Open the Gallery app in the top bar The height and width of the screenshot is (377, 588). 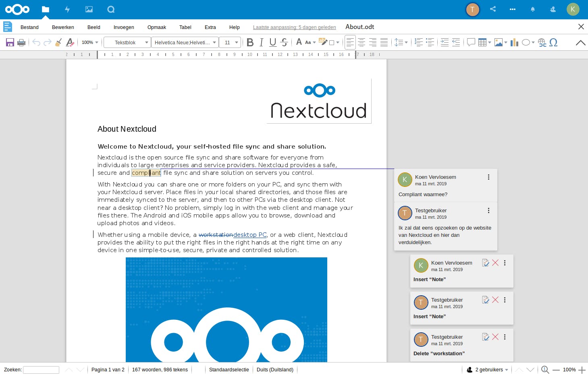pos(89,9)
